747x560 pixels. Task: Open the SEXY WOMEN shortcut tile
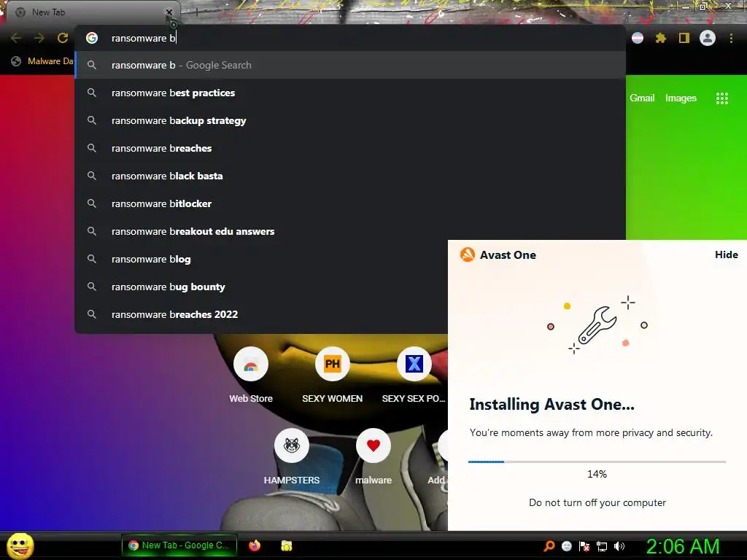coord(333,376)
